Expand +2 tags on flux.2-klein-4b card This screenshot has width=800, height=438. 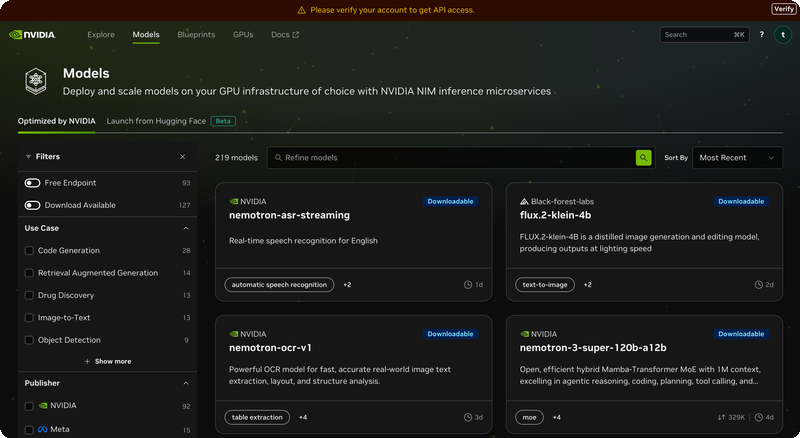587,285
